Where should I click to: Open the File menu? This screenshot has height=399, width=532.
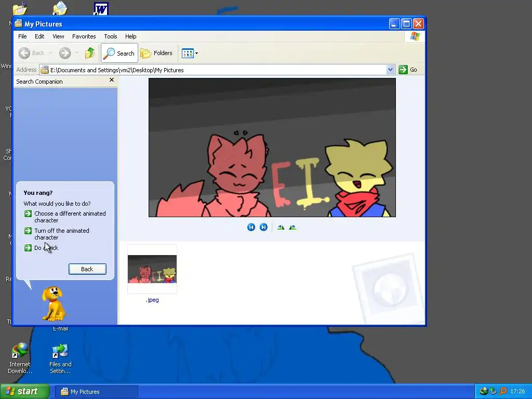click(22, 36)
